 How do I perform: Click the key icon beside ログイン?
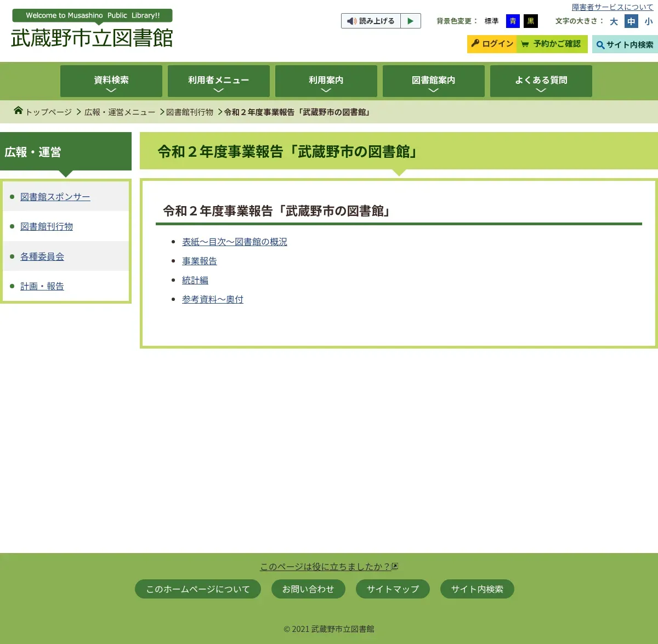(x=475, y=43)
